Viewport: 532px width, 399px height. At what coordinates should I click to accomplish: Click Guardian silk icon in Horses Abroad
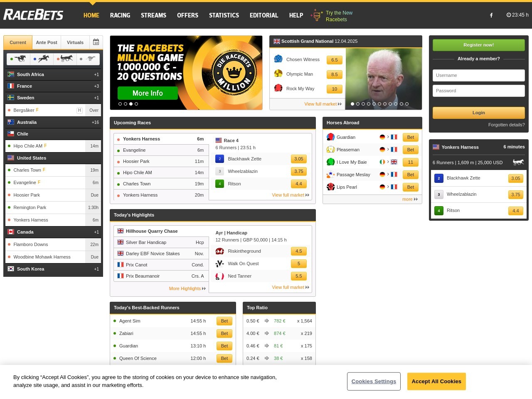point(330,137)
